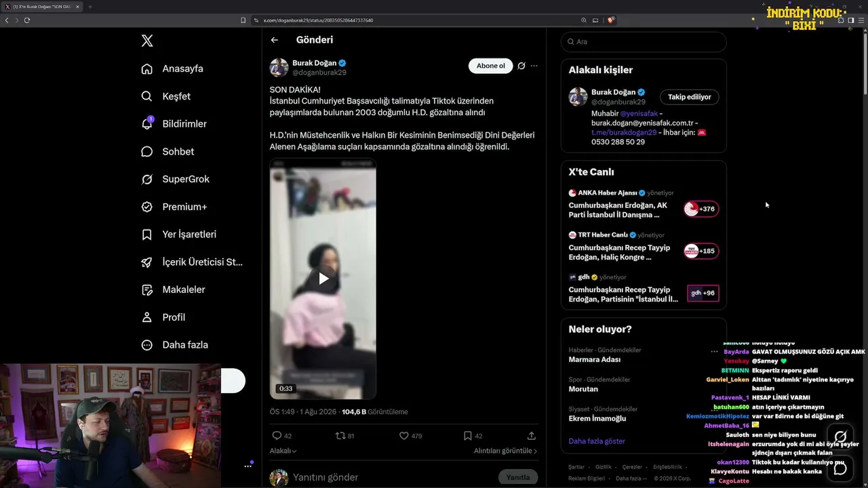This screenshot has height=488, width=868.
Task: Click the İçerik Üreticisi rocket icon
Action: pos(146,262)
